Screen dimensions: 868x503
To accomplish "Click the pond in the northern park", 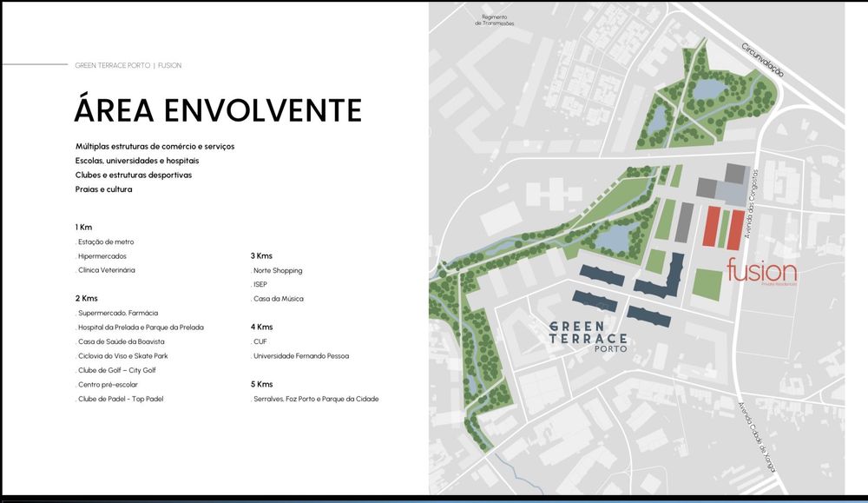I will [708, 89].
